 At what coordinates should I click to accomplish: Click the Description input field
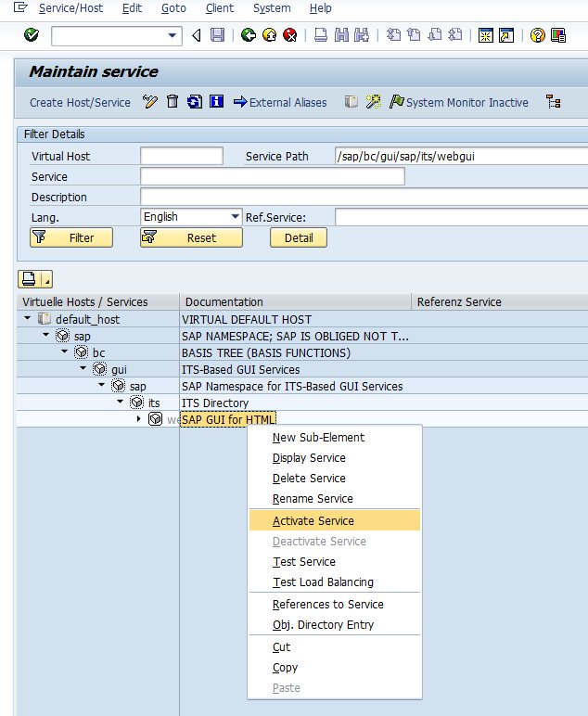(x=364, y=197)
